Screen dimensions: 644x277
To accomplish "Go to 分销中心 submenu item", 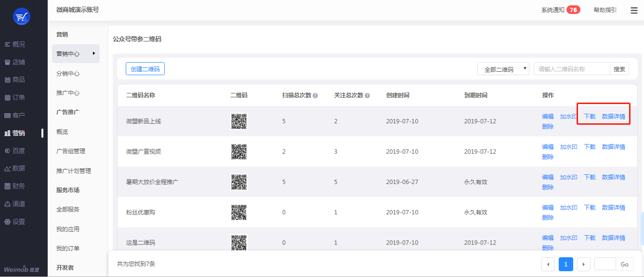I will (x=68, y=74).
